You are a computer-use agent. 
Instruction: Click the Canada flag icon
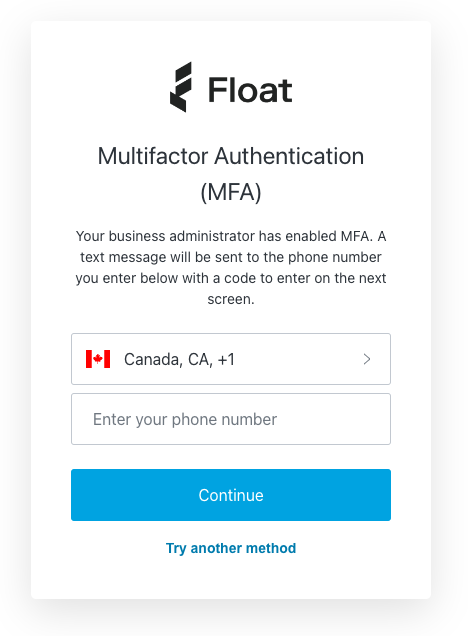[x=98, y=359]
